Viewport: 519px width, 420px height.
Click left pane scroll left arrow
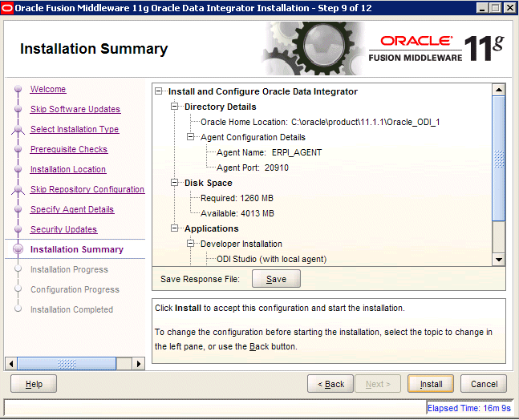[x=11, y=364]
